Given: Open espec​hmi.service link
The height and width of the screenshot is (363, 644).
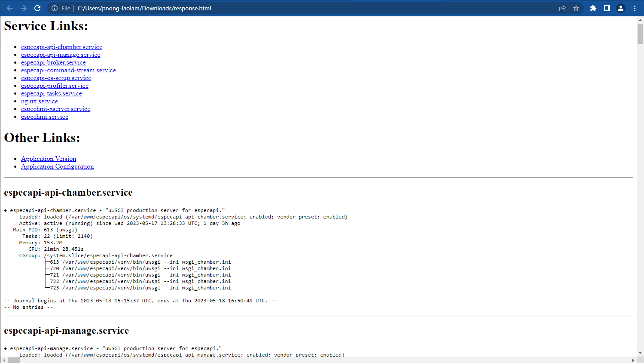Looking at the screenshot, I should click(x=45, y=117).
